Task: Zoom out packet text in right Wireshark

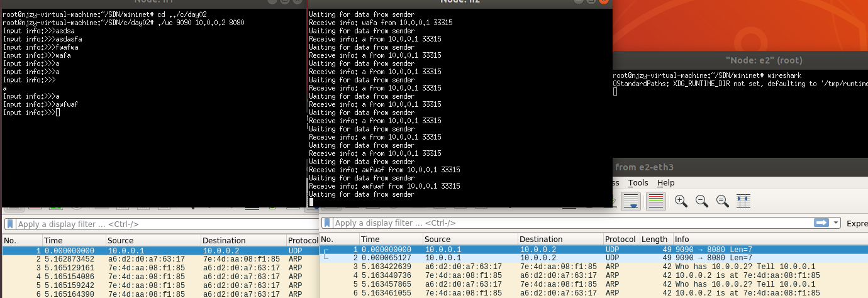Action: click(702, 201)
